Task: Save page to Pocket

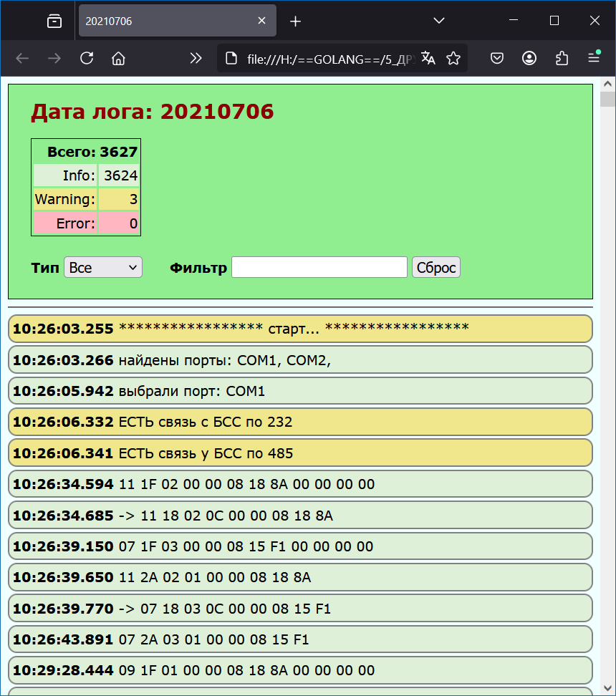Action: 497,58
